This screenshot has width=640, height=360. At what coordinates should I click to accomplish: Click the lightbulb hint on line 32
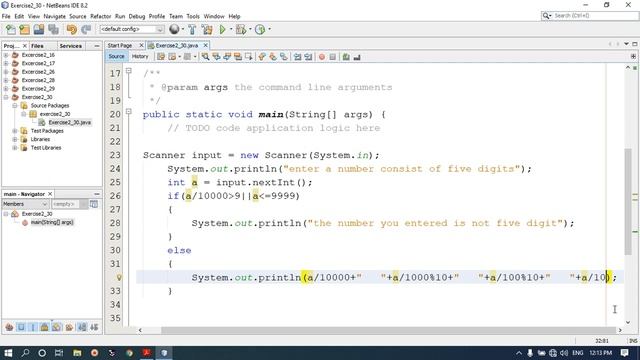[119, 278]
